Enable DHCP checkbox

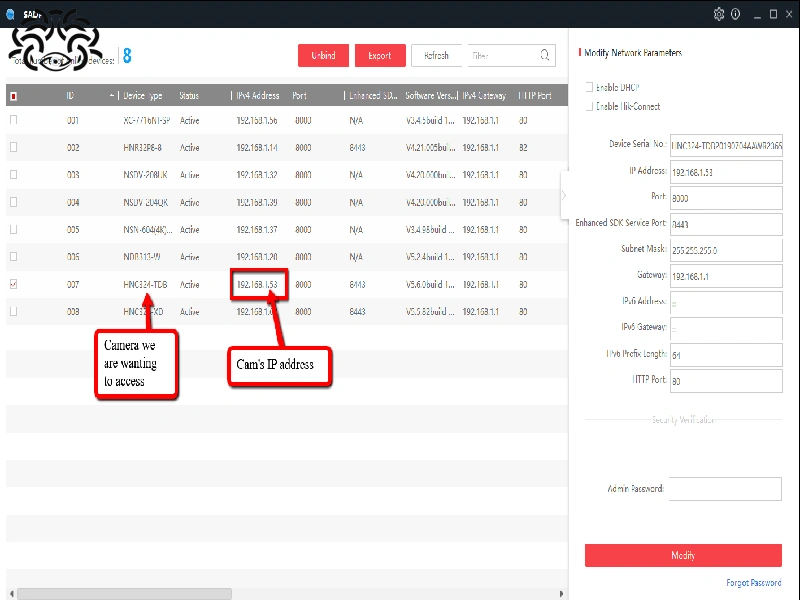[x=590, y=88]
